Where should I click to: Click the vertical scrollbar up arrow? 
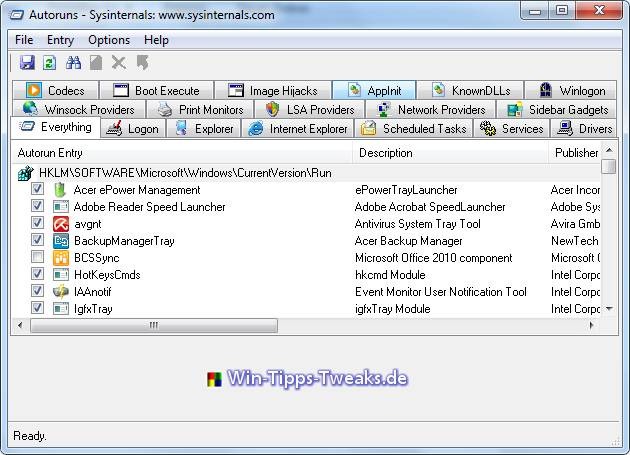tap(609, 150)
